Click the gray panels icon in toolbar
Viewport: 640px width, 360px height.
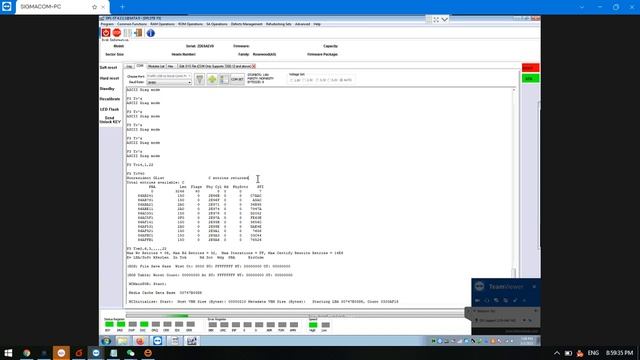pos(128,33)
